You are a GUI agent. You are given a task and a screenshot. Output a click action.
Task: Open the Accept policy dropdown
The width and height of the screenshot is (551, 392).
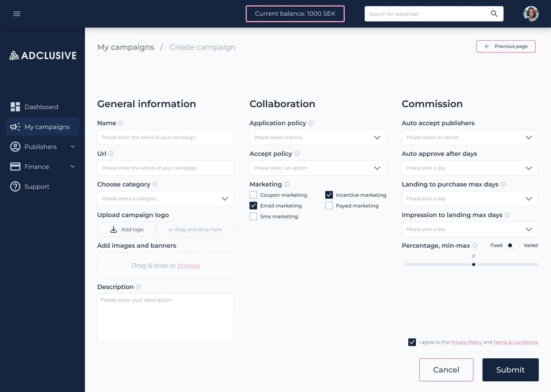(318, 168)
